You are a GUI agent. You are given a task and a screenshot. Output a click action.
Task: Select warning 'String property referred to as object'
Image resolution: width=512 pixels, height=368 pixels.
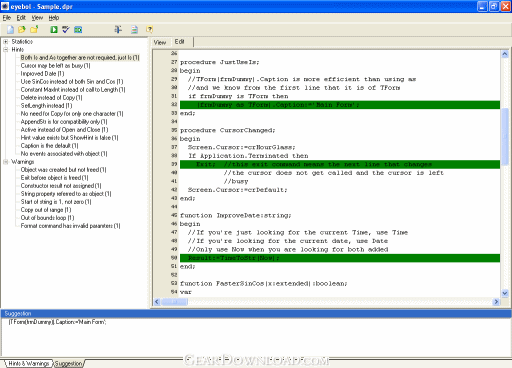[x=66, y=194]
